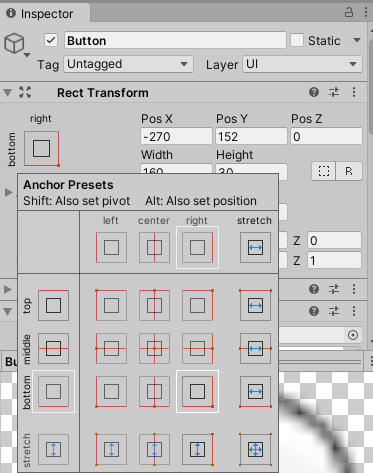Viewport: 373px width, 473px height.
Task: Select the top-left anchor preset
Action: click(x=111, y=305)
